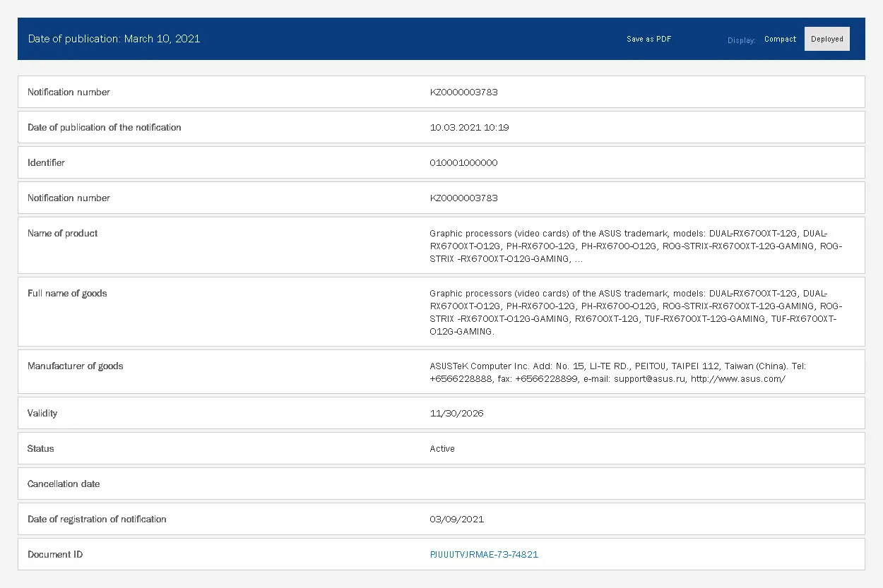
Task: Click the registration date 03/09/2021
Action: [x=456, y=519]
